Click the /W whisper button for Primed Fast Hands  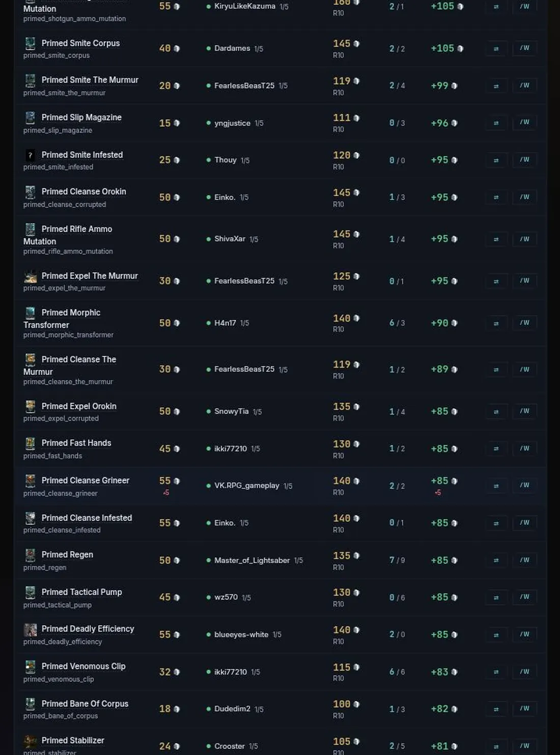point(524,449)
